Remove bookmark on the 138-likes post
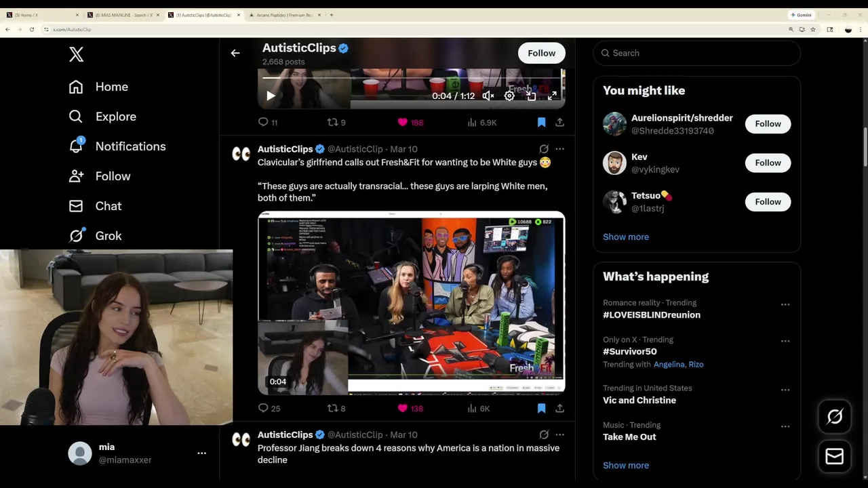The height and width of the screenshot is (488, 868). click(x=541, y=409)
